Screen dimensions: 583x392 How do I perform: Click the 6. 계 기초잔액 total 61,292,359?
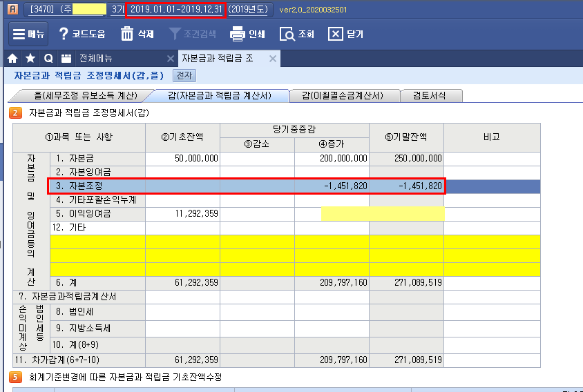[x=182, y=283]
